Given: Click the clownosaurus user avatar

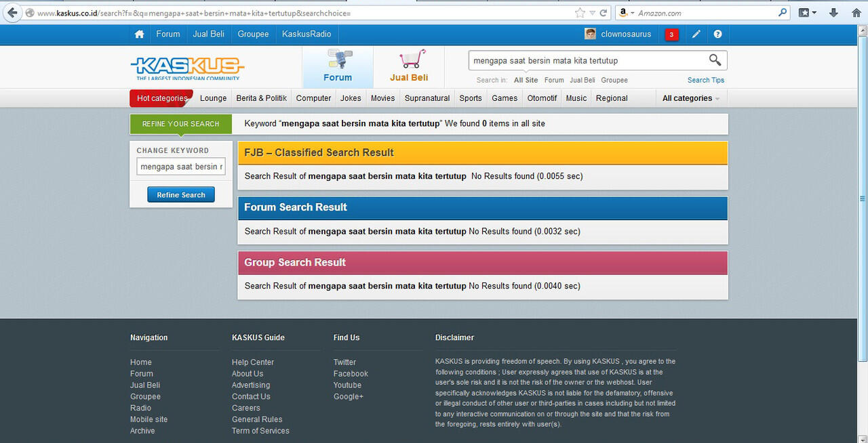Looking at the screenshot, I should pos(591,34).
